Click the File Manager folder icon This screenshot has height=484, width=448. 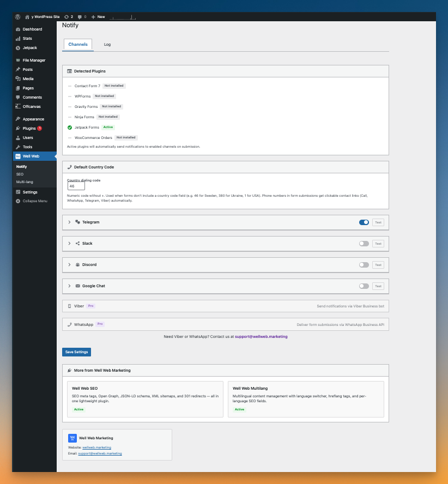[x=18, y=60]
